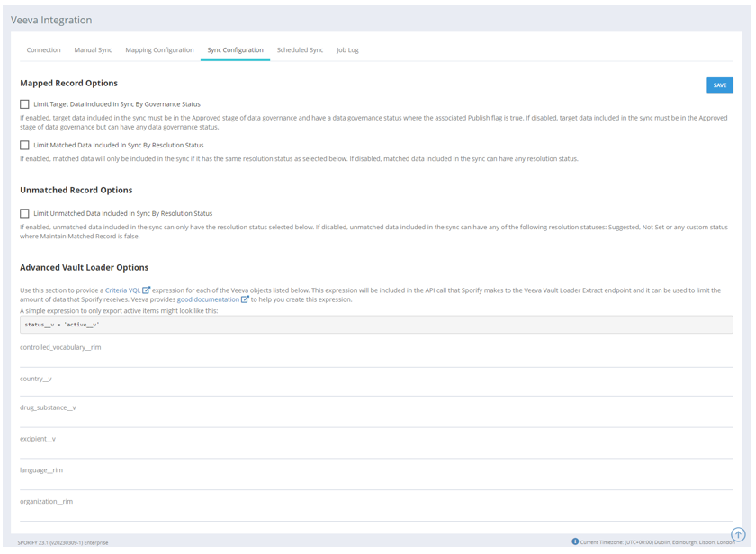
Task: Go to the Mapping Configuration tab
Action: [x=159, y=50]
